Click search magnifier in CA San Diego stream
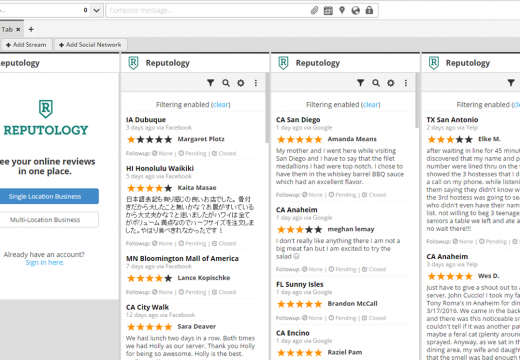520x360 pixels. [376, 83]
